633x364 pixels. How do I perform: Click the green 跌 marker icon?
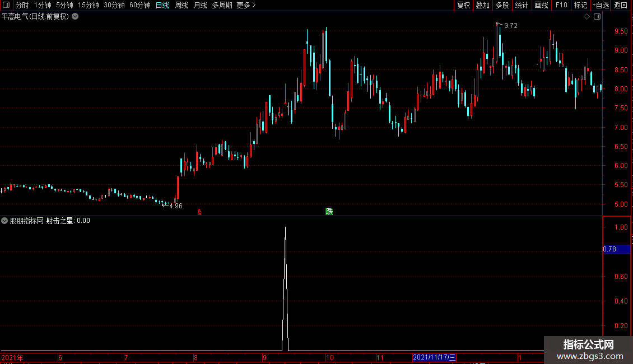[329, 212]
